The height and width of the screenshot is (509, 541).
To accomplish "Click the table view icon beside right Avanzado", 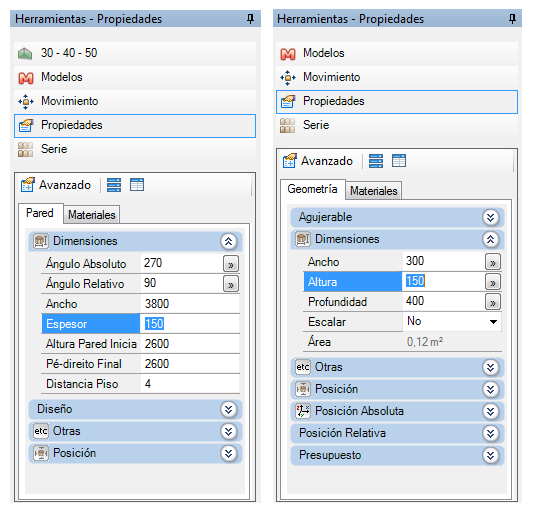I will pos(399,161).
